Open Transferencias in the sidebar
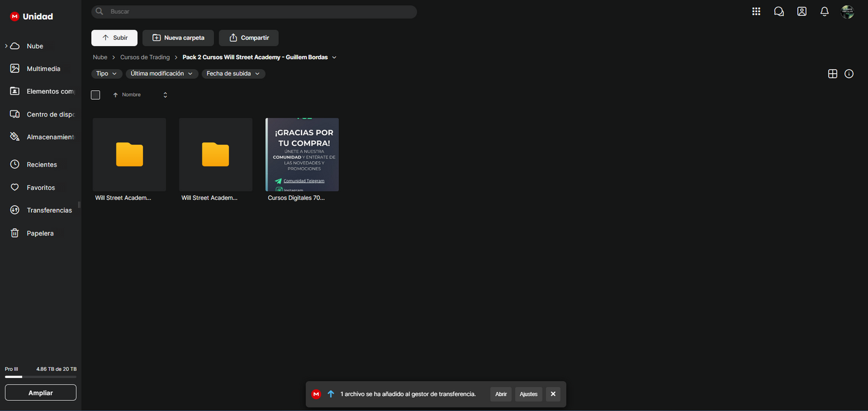The width and height of the screenshot is (868, 411). (49, 210)
